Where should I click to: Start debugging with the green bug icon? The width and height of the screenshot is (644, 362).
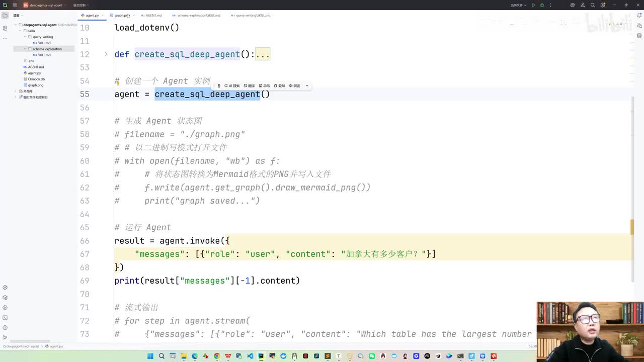(542, 5)
